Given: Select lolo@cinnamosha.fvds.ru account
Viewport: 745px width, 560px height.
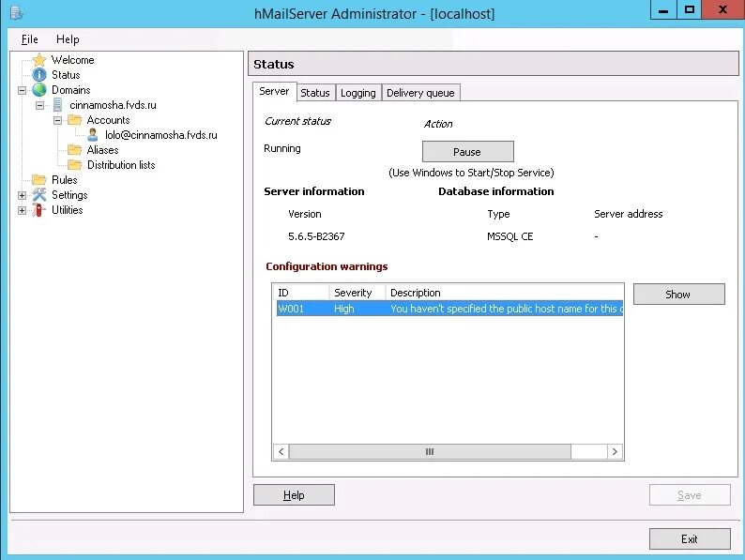Looking at the screenshot, I should [161, 135].
